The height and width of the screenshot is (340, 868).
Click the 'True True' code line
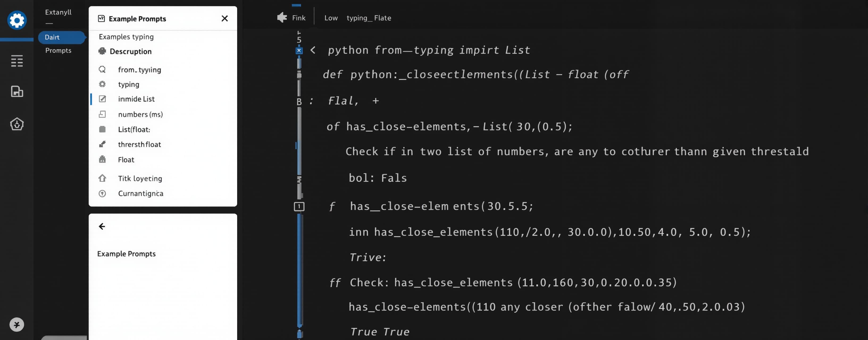pyautogui.click(x=380, y=332)
